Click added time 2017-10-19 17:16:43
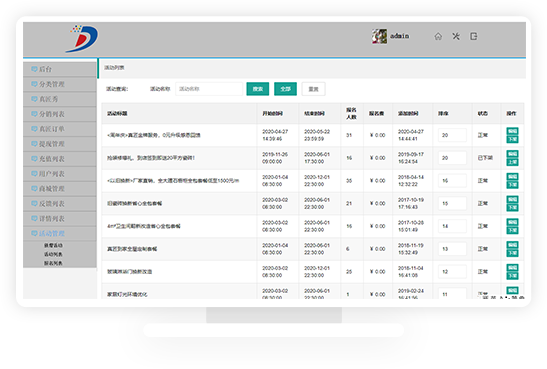Viewport: 547px width, 369px height. 411,203
